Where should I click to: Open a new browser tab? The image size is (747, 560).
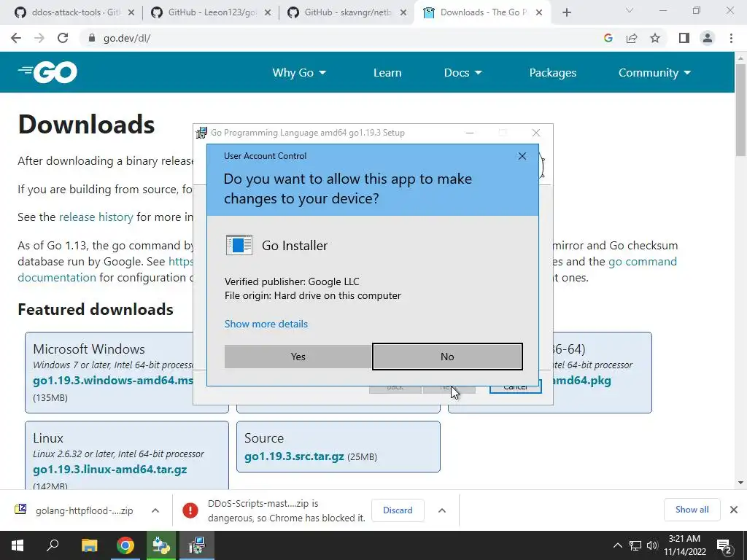tap(566, 13)
